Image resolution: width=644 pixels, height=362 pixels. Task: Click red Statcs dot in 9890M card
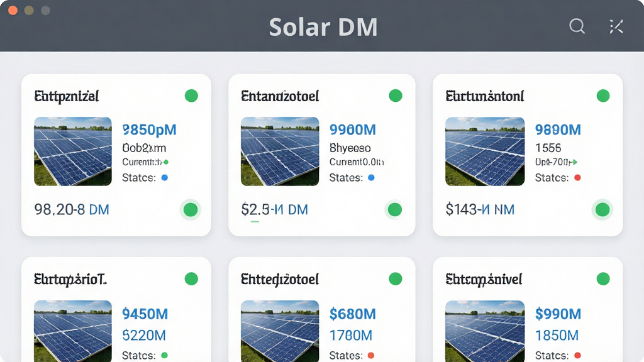tap(577, 178)
